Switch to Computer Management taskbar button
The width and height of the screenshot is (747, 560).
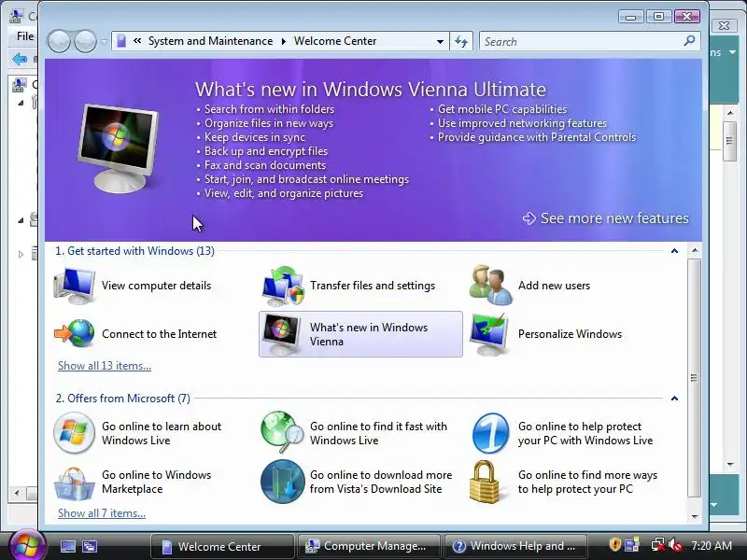pos(368,546)
